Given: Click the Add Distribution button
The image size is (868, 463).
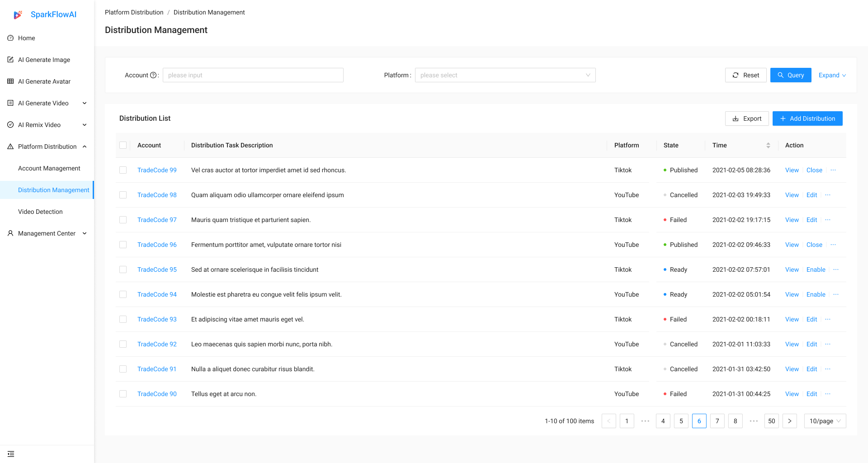Looking at the screenshot, I should pos(807,118).
